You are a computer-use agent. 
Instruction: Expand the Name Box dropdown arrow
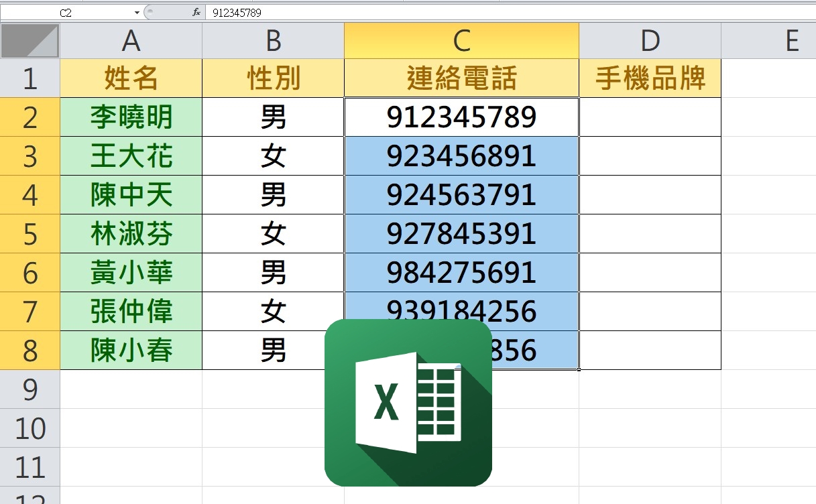click(x=137, y=13)
